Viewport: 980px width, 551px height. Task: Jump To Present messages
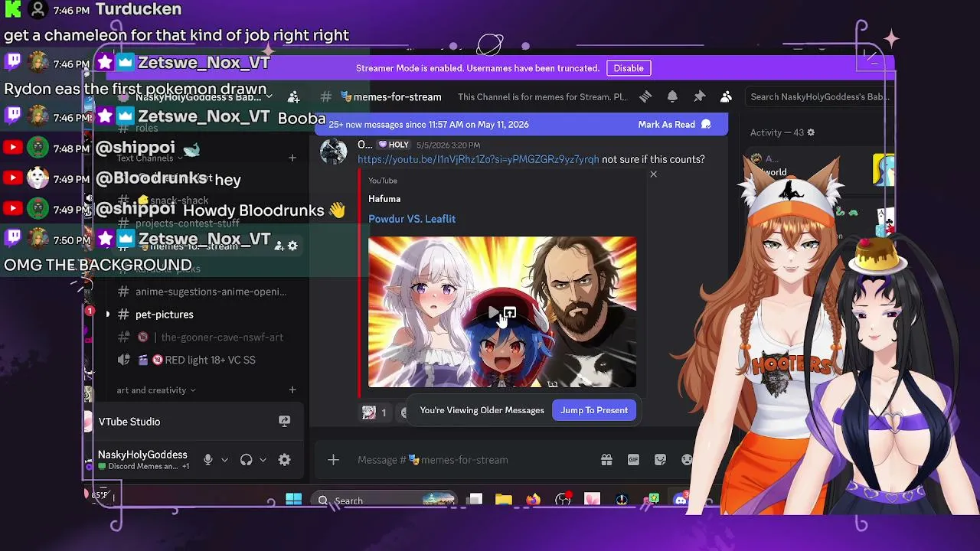(594, 410)
